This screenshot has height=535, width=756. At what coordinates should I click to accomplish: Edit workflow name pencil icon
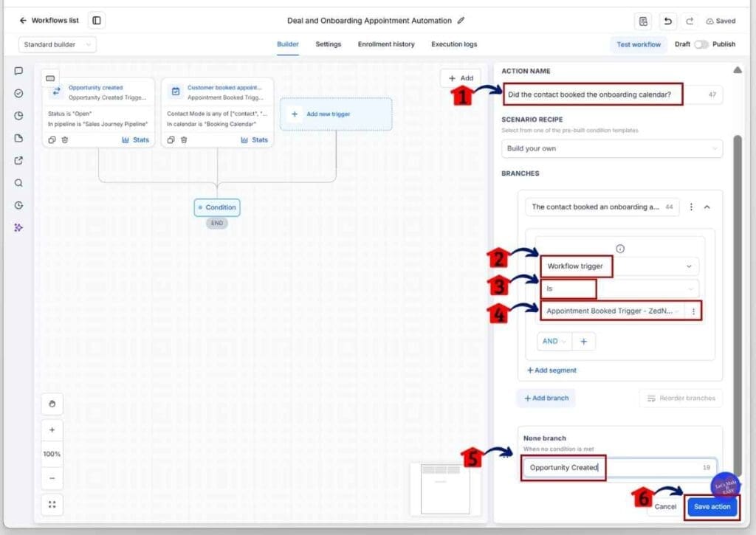click(x=461, y=20)
